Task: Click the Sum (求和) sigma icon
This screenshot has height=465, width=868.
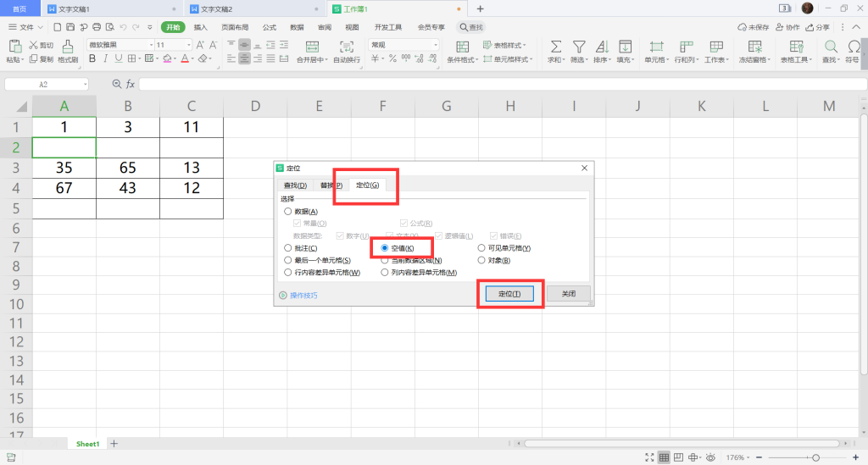Action: (556, 47)
